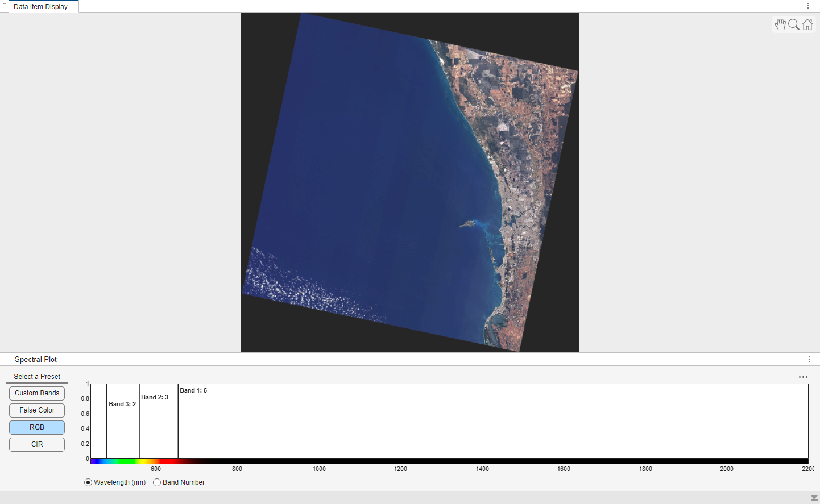The height and width of the screenshot is (504, 820).
Task: Restore default view using the home icon
Action: pyautogui.click(x=807, y=24)
